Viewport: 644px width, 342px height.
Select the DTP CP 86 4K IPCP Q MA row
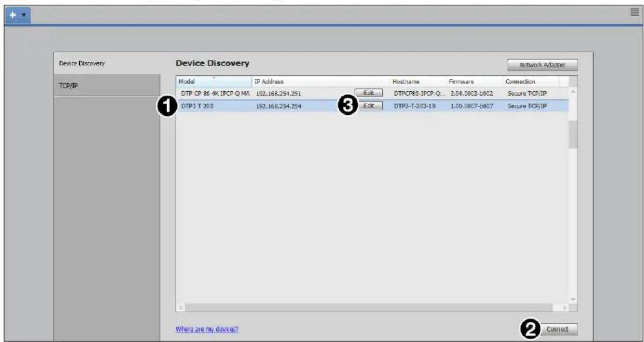point(372,93)
